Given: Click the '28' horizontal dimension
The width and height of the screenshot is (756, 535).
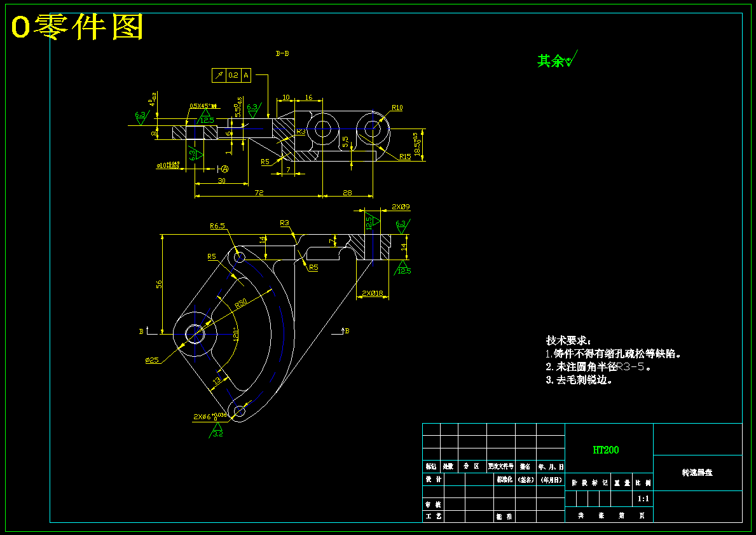Looking at the screenshot, I should tap(347, 193).
